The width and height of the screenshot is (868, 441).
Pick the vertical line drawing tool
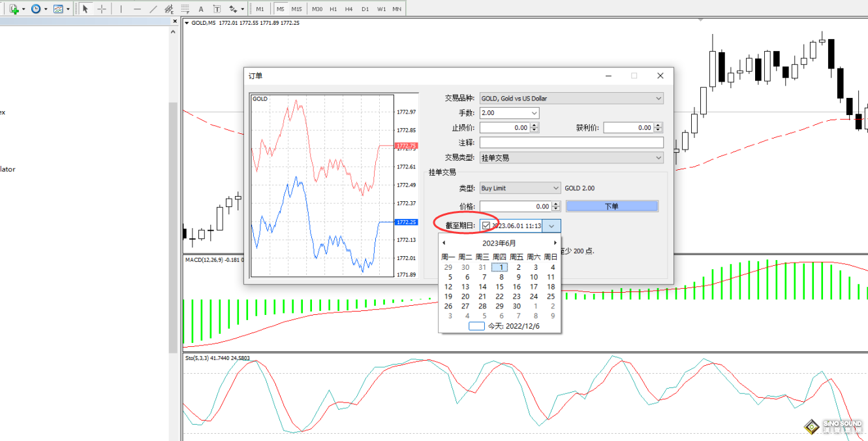120,9
